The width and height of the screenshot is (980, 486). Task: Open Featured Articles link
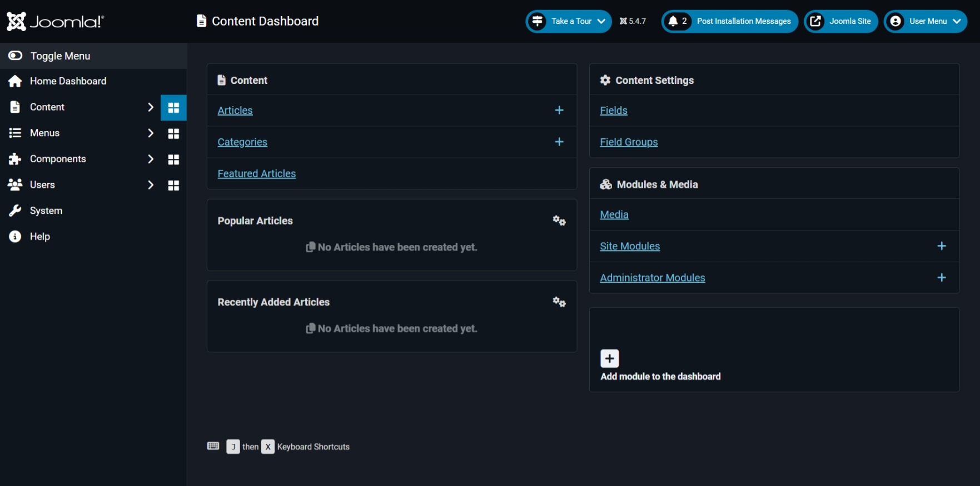tap(257, 174)
